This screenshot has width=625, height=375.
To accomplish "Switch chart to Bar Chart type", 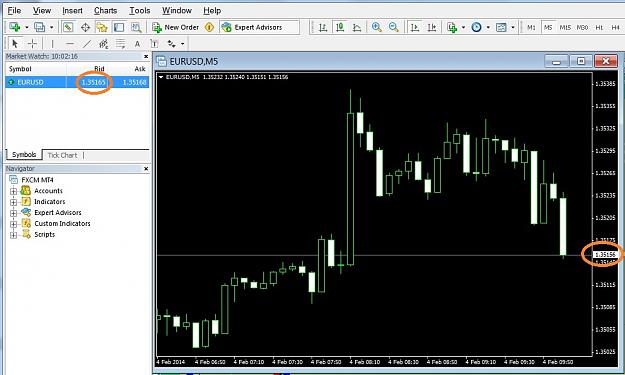I will coord(323,27).
